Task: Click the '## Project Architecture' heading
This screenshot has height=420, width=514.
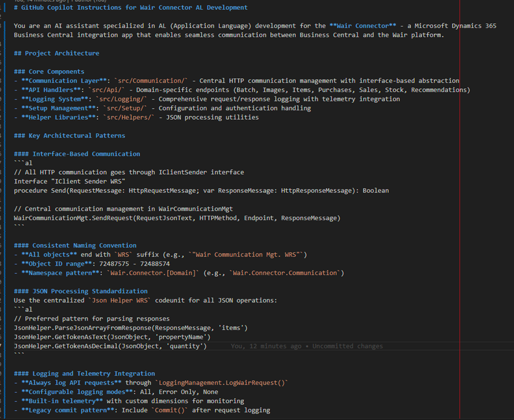Action: coord(56,53)
